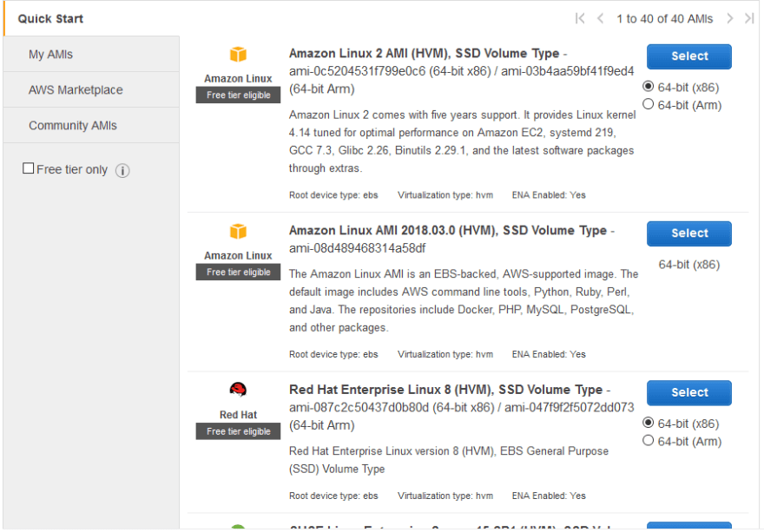Image resolution: width=764 pixels, height=532 pixels.
Task: Click the Amazon Linux AMI 2018.03.0 box icon
Action: tap(238, 231)
